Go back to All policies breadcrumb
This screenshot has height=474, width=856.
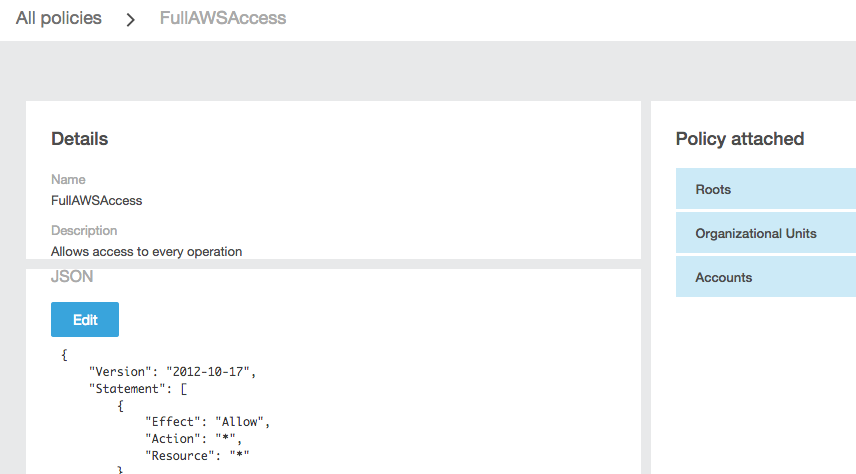click(58, 18)
